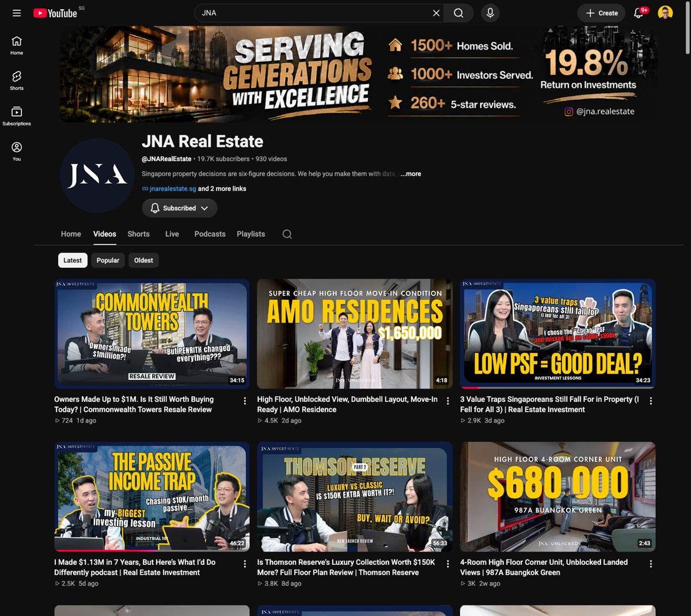Click the magnifier search button
The width and height of the screenshot is (691, 616).
[x=458, y=13]
